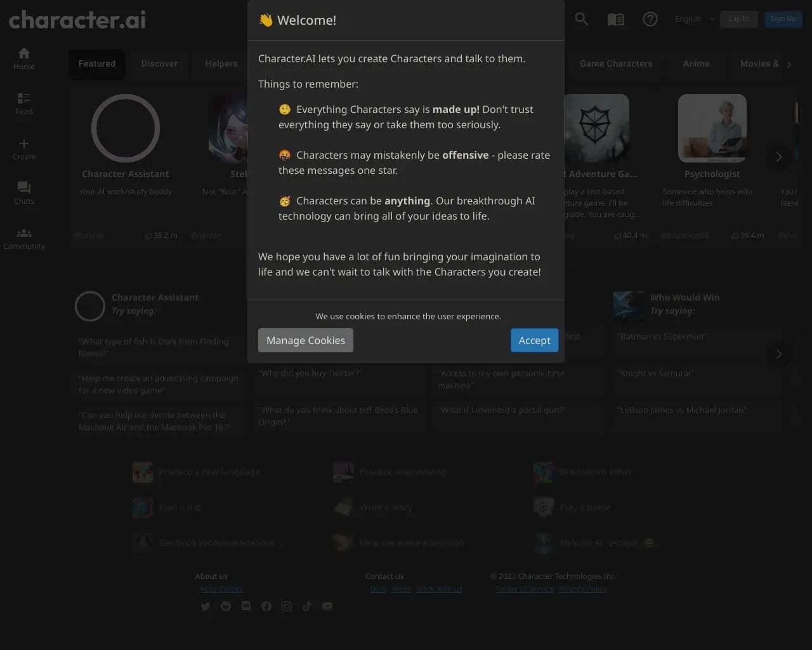812x650 pixels.
Task: Click the character book guide icon
Action: tap(615, 19)
